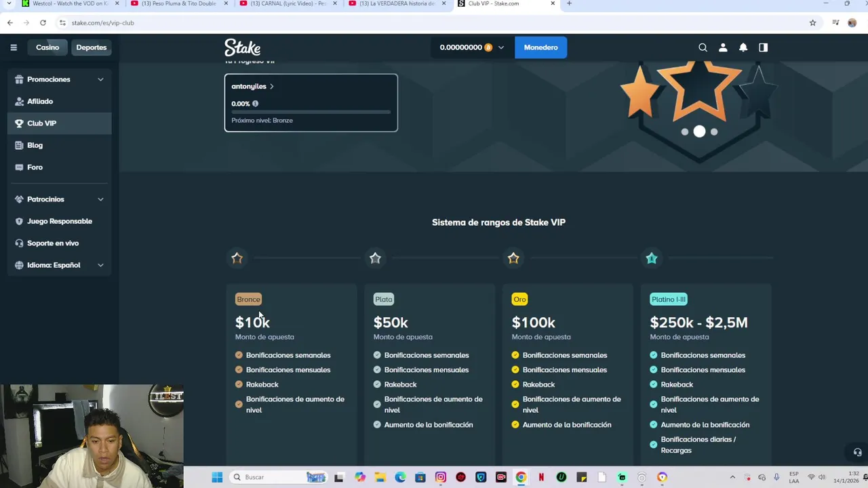Switch to Casino mode

coord(47,47)
